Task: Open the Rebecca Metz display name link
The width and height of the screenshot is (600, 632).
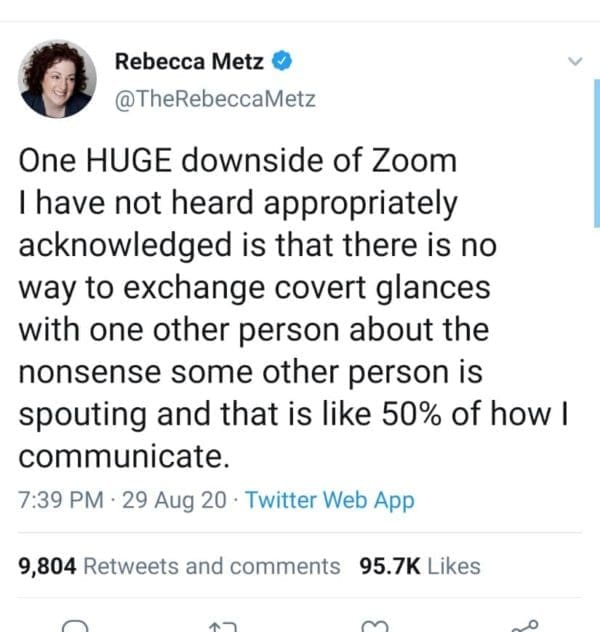Action: coord(189,61)
